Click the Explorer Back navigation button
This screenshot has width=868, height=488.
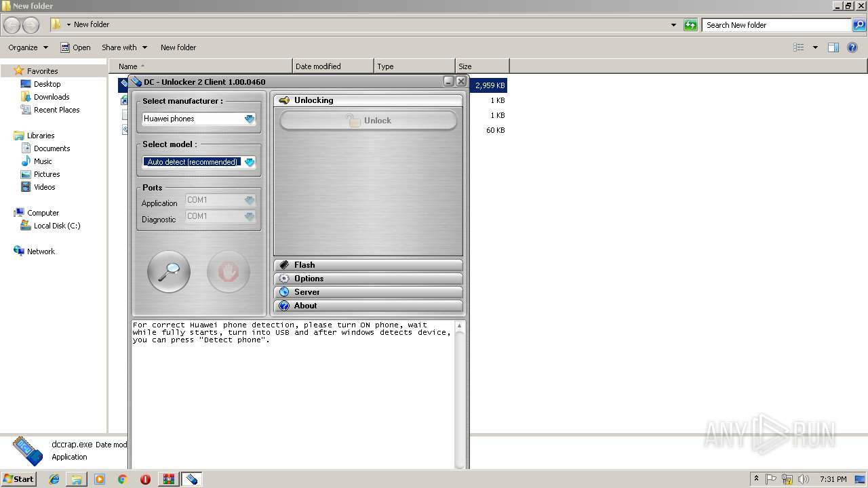tap(12, 25)
